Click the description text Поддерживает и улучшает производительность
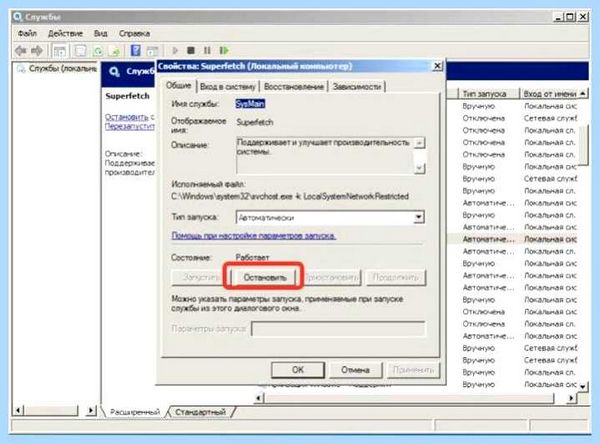600x444 pixels. (323, 142)
